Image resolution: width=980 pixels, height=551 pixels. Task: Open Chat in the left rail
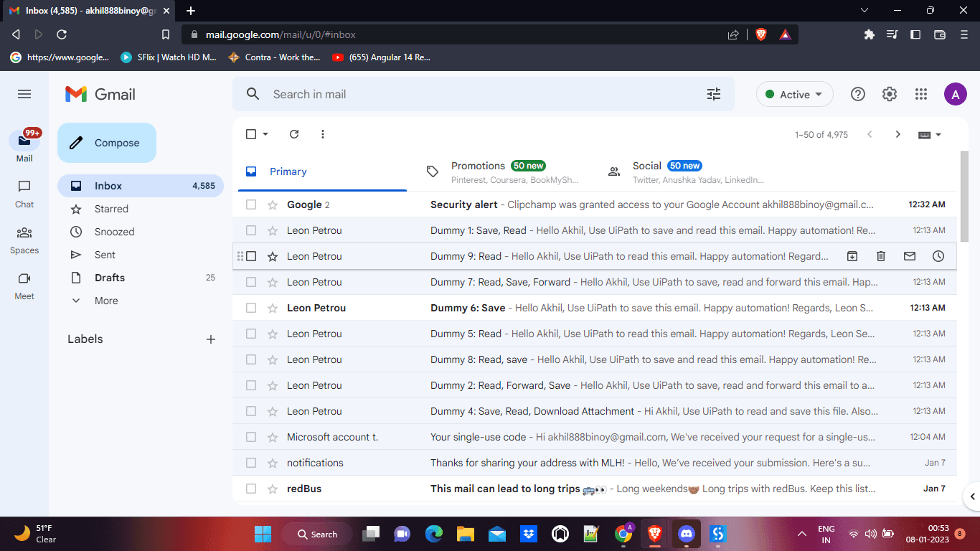coord(24,194)
